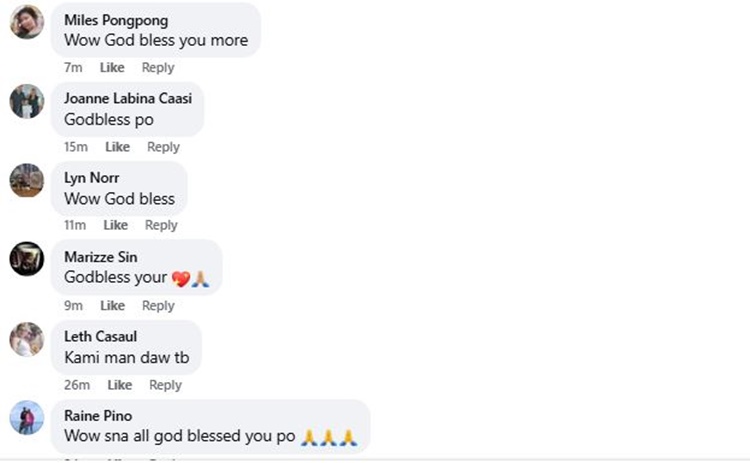Open Raine Pino's profile name link
The width and height of the screenshot is (750, 463).
pos(98,416)
